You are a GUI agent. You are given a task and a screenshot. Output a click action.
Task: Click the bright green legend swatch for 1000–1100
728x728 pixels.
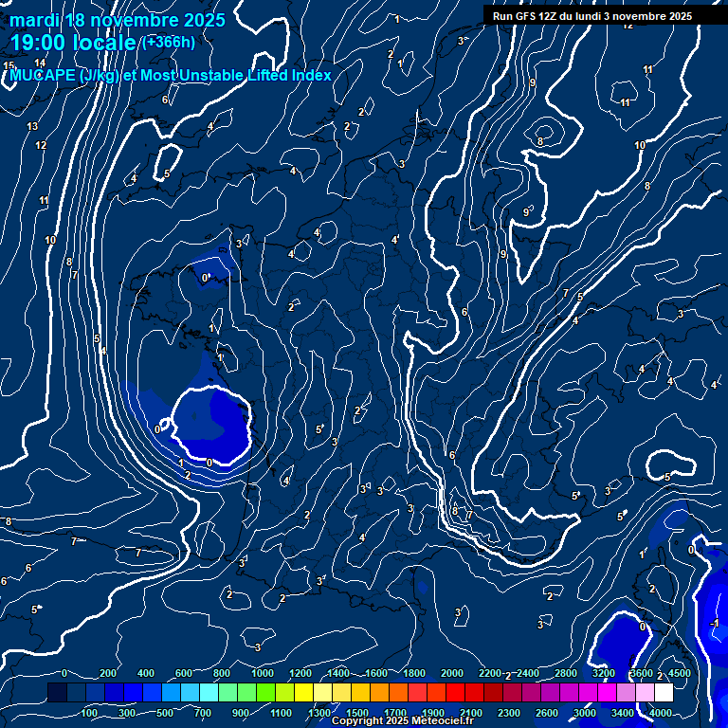tap(266, 692)
